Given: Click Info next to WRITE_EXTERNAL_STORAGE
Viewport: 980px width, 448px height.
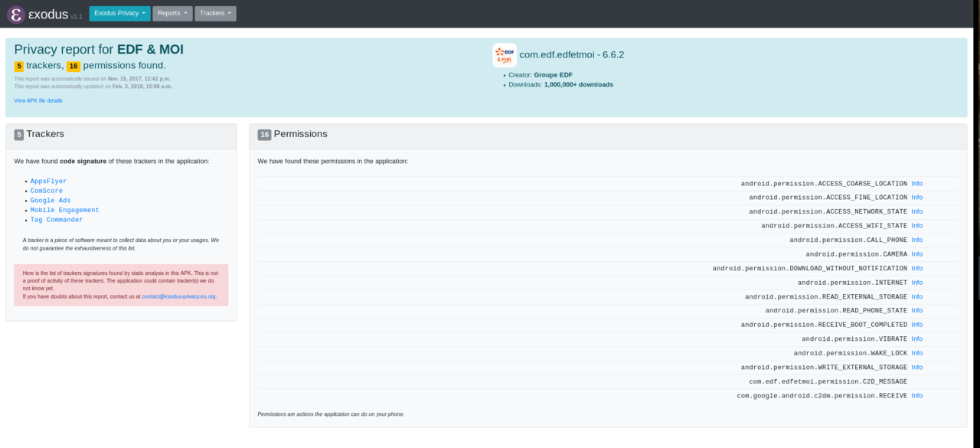Looking at the screenshot, I should (x=916, y=368).
